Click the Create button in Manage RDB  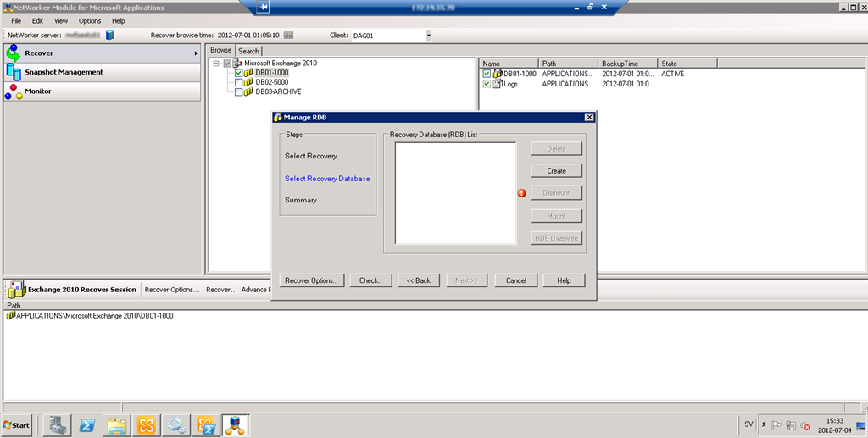click(556, 171)
